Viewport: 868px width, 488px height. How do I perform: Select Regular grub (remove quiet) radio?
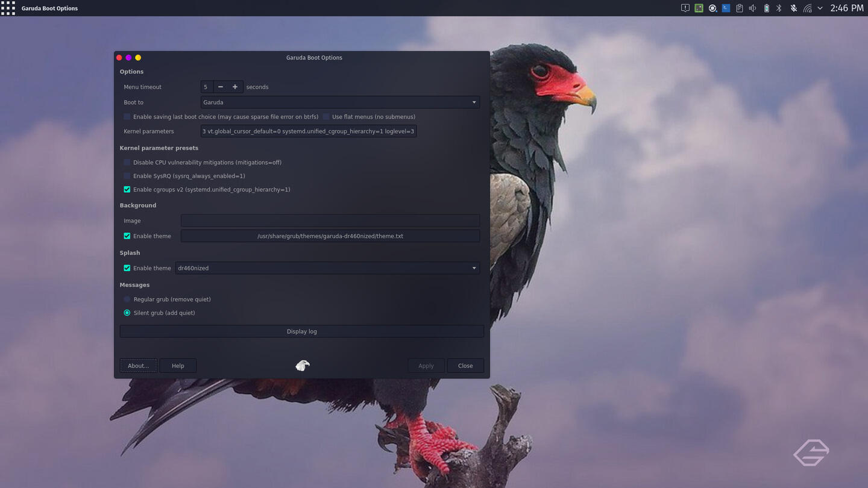127,299
